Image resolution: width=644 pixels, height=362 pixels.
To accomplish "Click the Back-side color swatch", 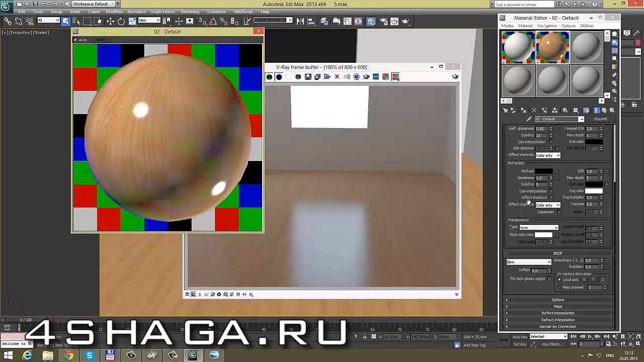I will [544, 235].
